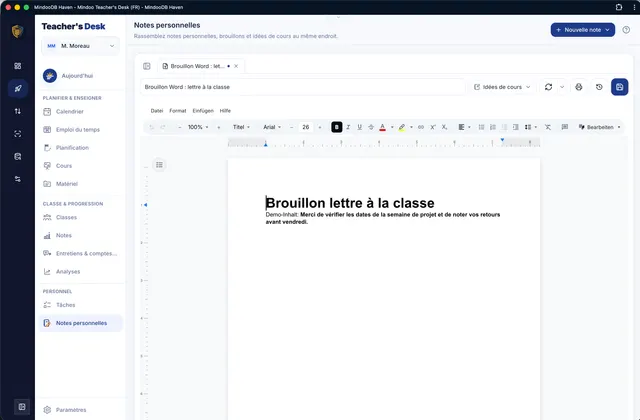Increase indent of the paragraph
This screenshot has height=420, width=640.
pyautogui.click(x=516, y=127)
